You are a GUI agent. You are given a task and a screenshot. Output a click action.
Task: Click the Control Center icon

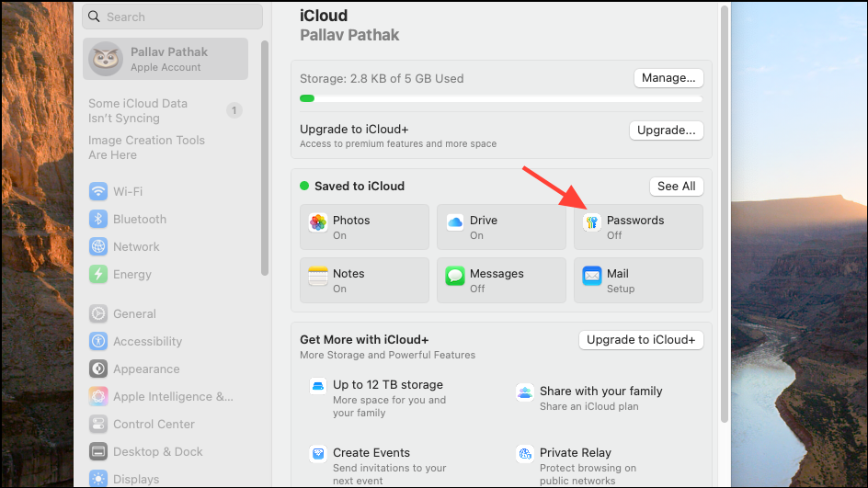pyautogui.click(x=98, y=425)
